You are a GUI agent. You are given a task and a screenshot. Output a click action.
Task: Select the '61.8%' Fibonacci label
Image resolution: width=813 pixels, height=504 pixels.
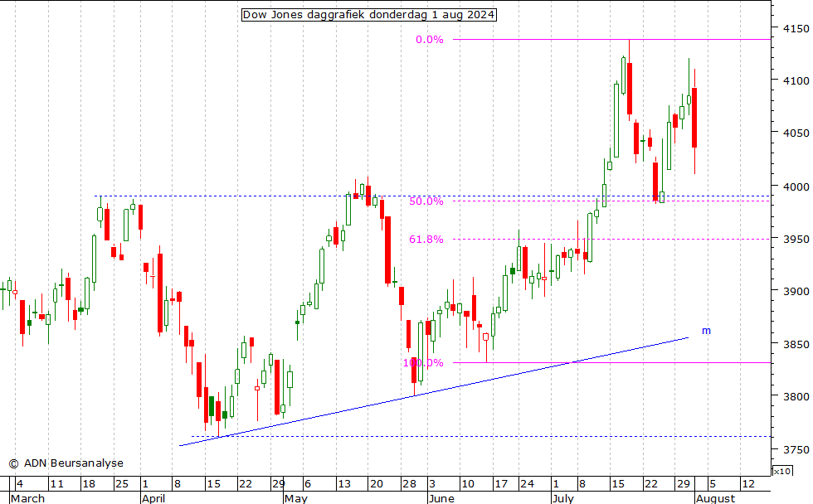point(426,240)
